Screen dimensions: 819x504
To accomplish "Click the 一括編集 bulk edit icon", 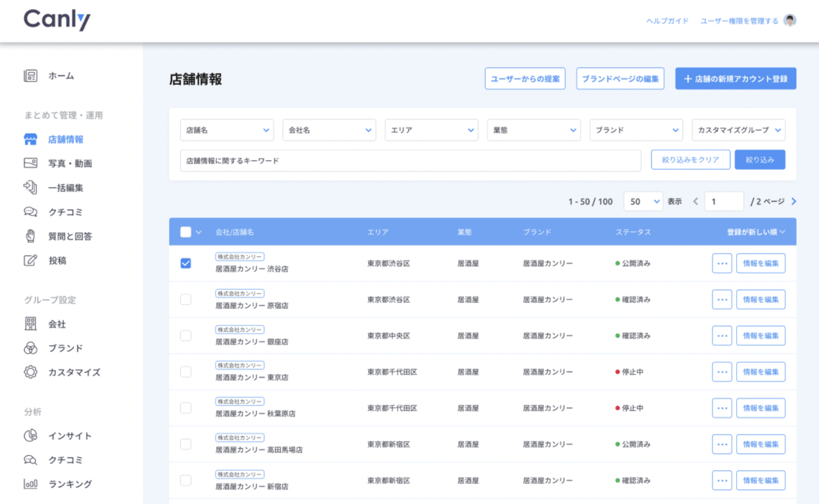I will pyautogui.click(x=31, y=188).
